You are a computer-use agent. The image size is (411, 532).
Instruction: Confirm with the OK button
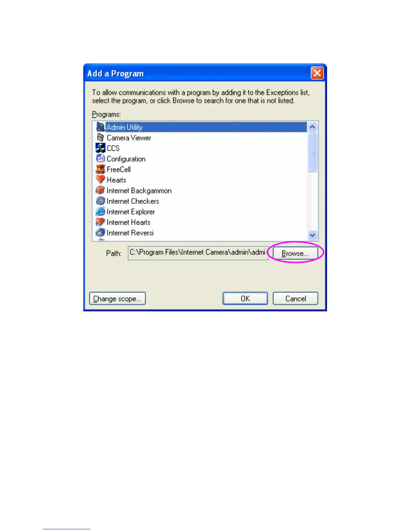(x=245, y=299)
